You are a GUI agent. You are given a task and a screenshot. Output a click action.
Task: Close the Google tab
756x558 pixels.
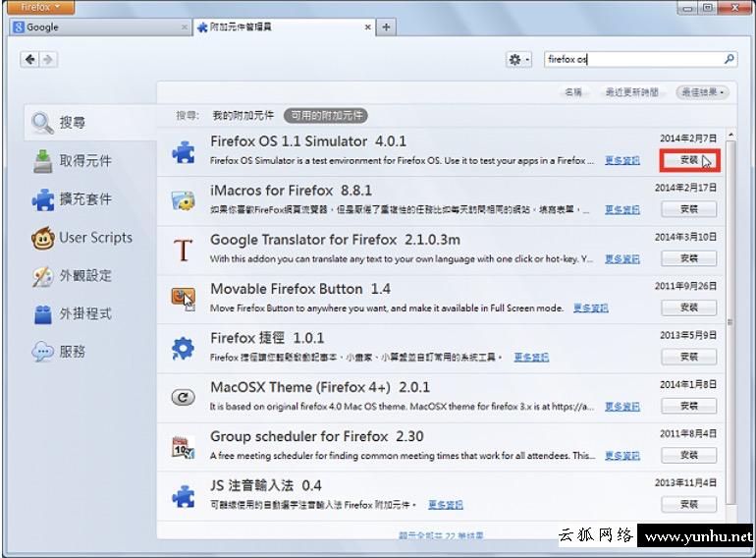[x=185, y=27]
